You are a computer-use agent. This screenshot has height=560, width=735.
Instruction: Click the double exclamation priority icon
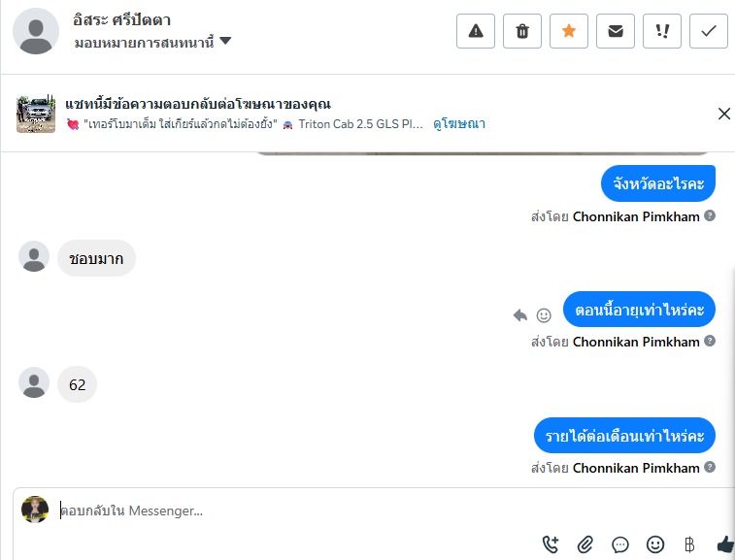662,31
